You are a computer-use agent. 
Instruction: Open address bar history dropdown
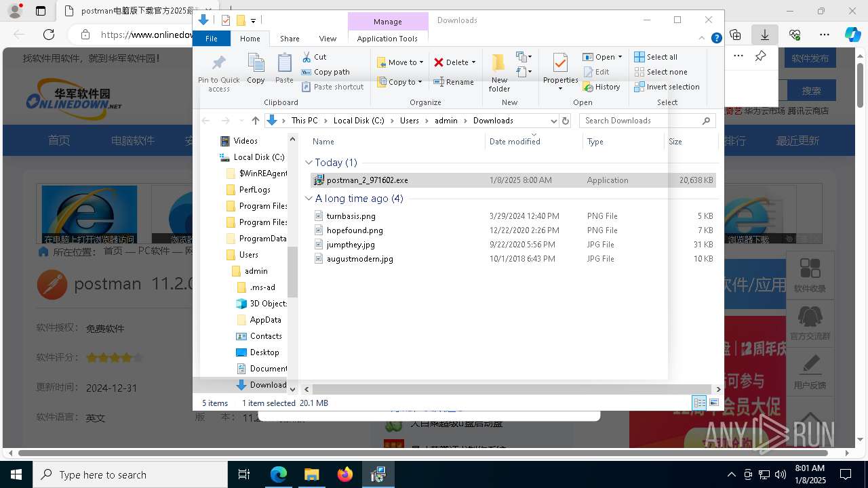tap(553, 121)
